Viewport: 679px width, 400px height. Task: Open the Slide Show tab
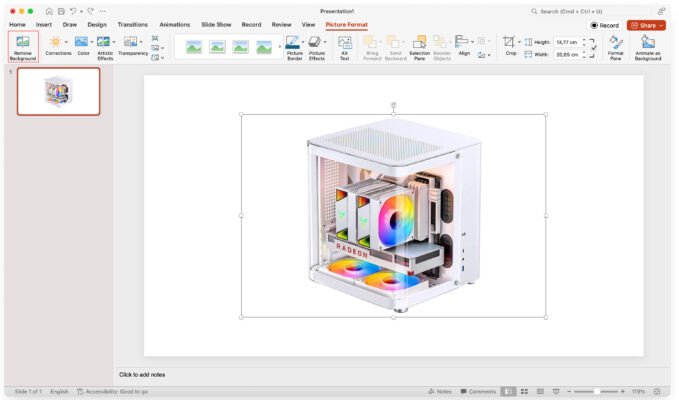point(216,25)
